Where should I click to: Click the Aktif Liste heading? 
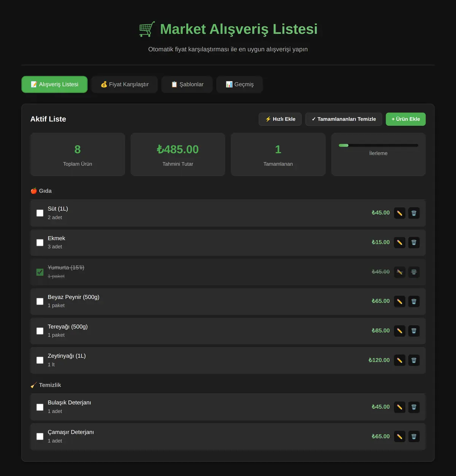48,119
